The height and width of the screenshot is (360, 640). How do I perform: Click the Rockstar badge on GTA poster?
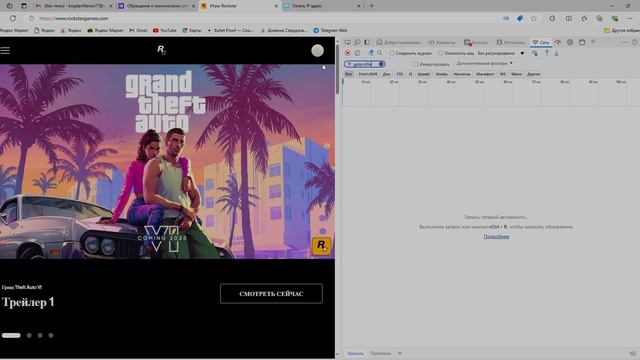321,246
